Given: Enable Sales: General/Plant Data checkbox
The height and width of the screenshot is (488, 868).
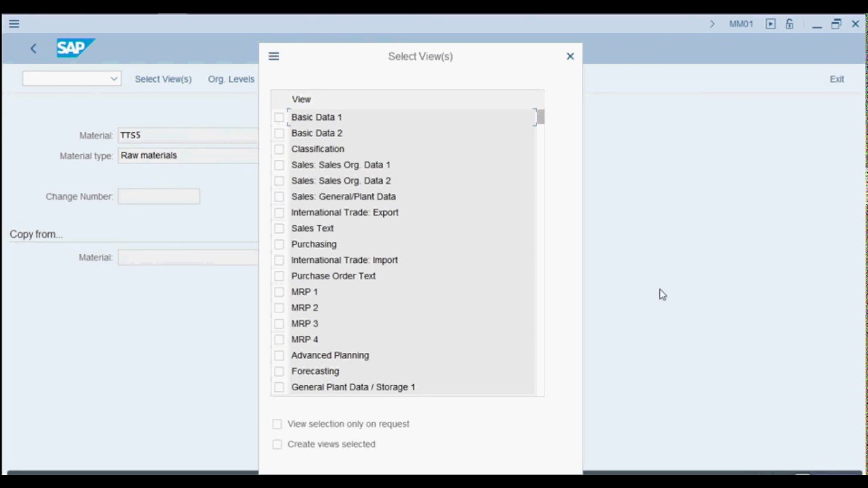Looking at the screenshot, I should (x=279, y=197).
